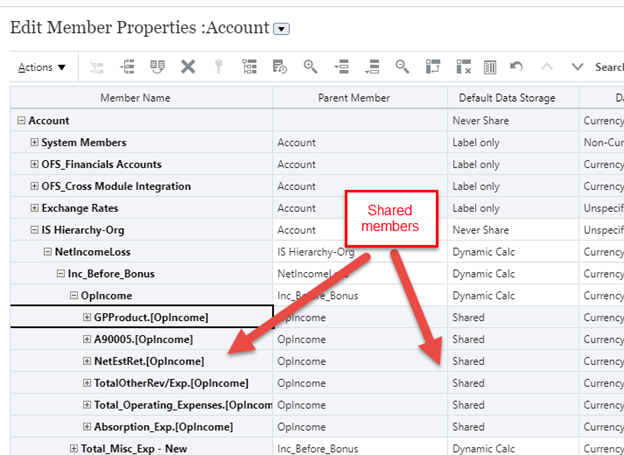Click the clear-columns icon with small x
Screen dimensions: 624x455
tap(463, 67)
